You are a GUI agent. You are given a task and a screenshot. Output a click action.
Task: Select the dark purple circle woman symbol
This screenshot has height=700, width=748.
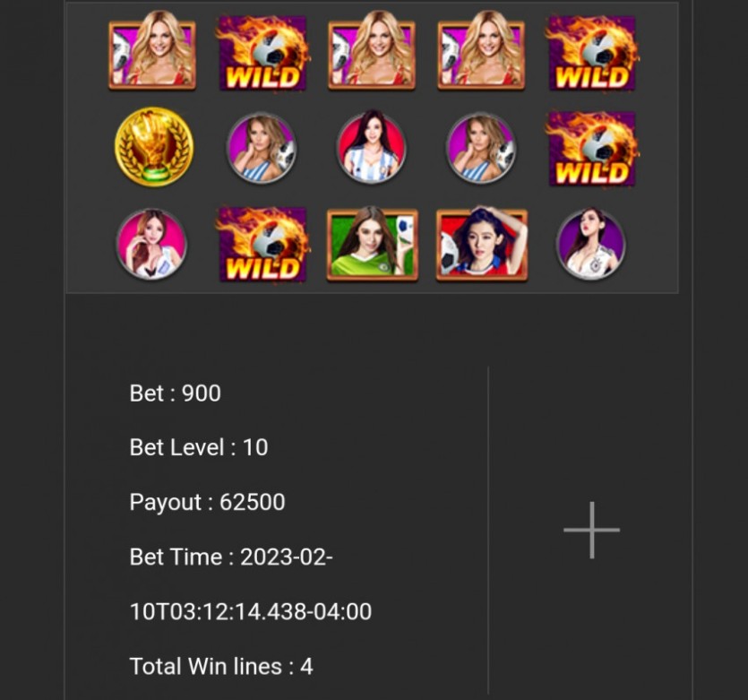591,244
